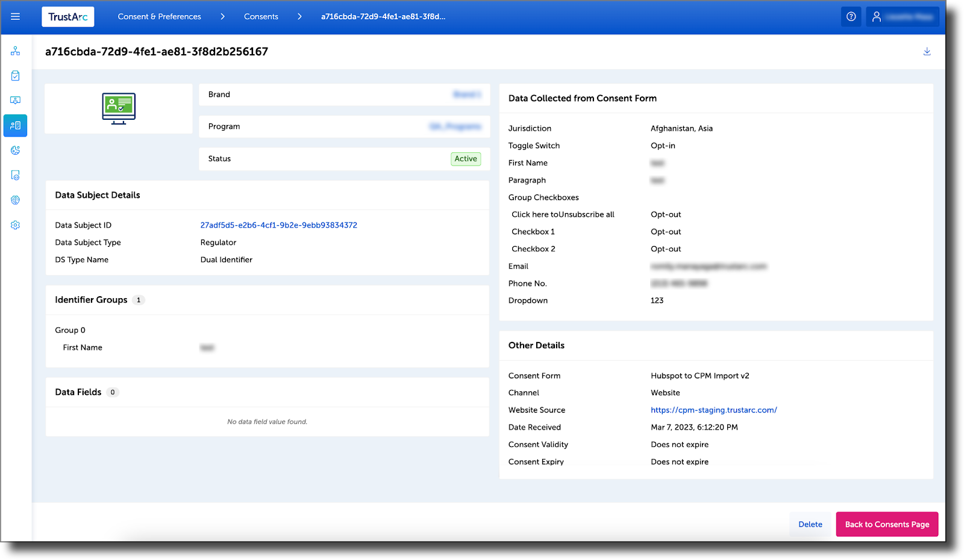Open the Settings gear in the sidebar
964x560 pixels.
click(15, 225)
